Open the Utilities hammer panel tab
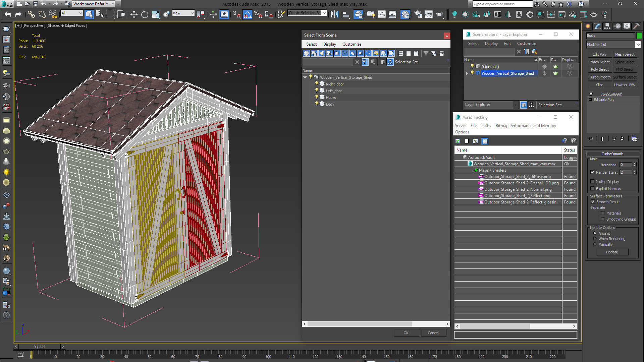Image resolution: width=644 pixels, height=362 pixels. (637, 26)
